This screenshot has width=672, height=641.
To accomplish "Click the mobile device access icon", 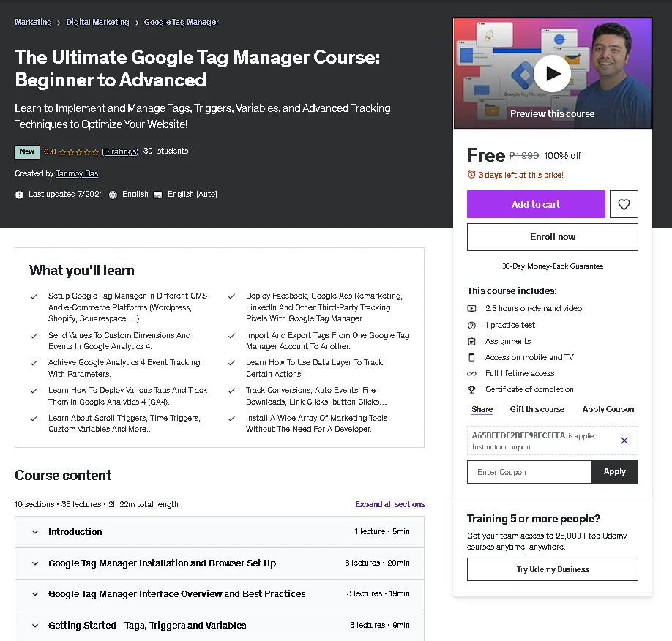I will pyautogui.click(x=471, y=357).
